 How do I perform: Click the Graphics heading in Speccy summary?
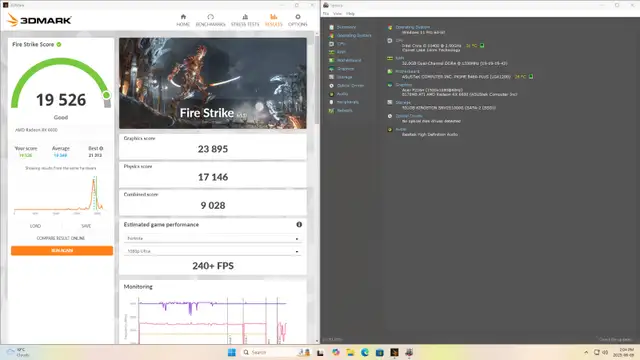404,84
